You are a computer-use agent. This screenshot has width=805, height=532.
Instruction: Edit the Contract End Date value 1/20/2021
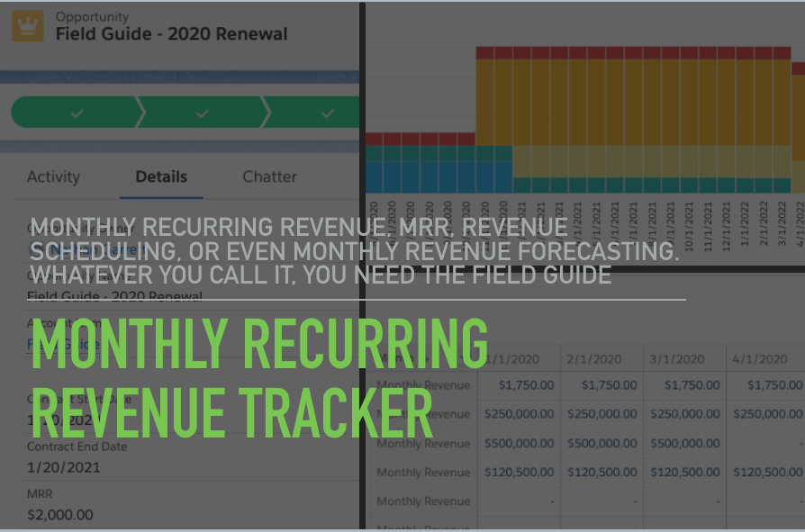click(x=62, y=467)
